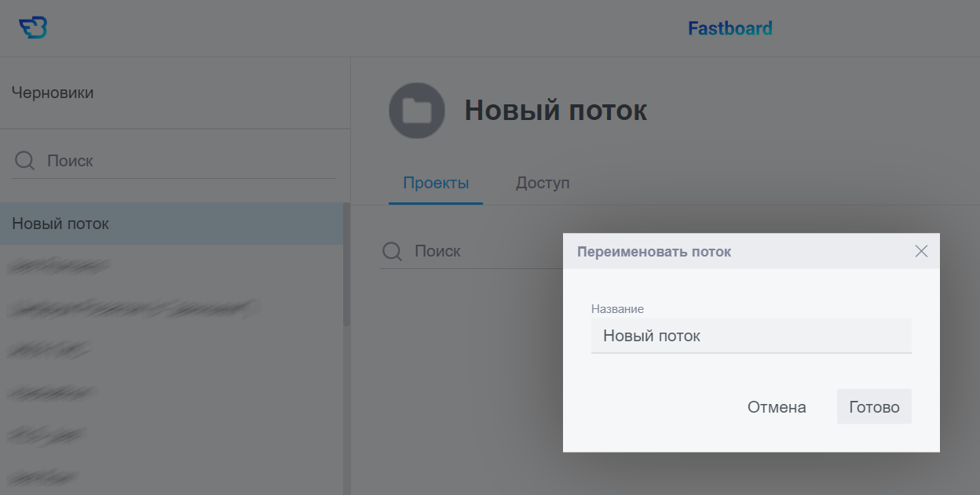Viewport: 980px width, 495px height.
Task: Select Новый поток in the sidebar list
Action: point(60,224)
